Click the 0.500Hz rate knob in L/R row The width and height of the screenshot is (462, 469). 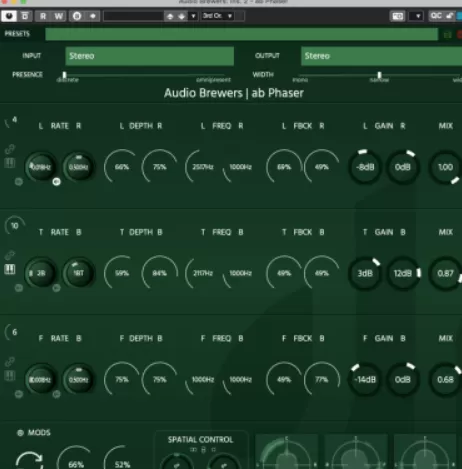(79, 167)
